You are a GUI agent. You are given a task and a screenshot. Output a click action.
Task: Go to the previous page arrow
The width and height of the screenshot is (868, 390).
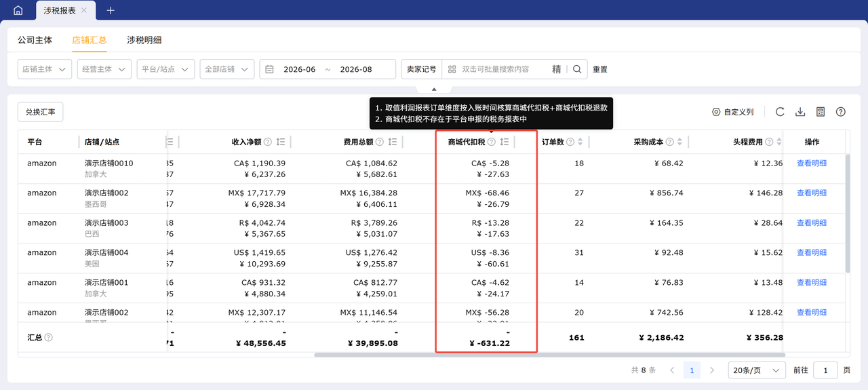pos(672,370)
